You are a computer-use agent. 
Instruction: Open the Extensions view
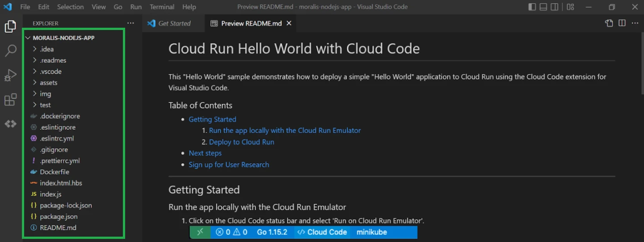pos(10,100)
